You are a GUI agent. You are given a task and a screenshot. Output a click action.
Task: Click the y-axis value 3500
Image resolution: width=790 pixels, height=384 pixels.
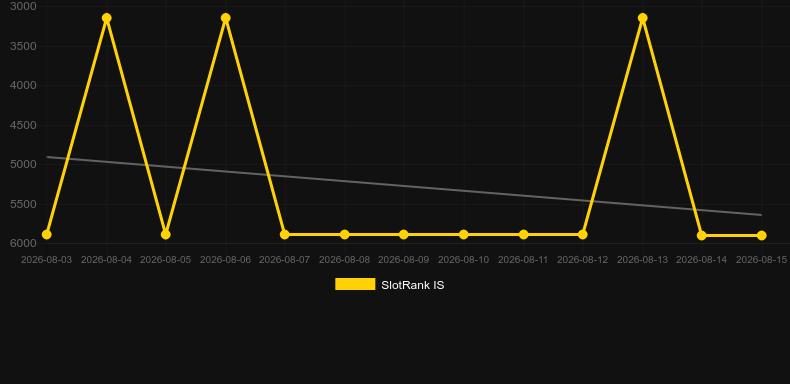tap(23, 46)
